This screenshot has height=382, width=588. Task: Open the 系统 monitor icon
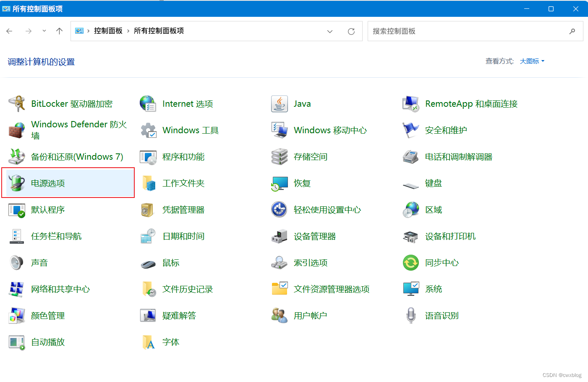(411, 289)
